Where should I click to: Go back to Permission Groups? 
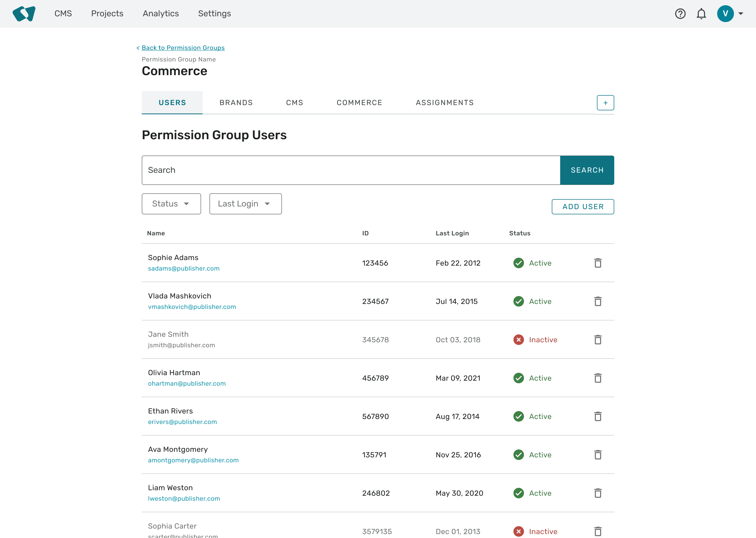183,48
